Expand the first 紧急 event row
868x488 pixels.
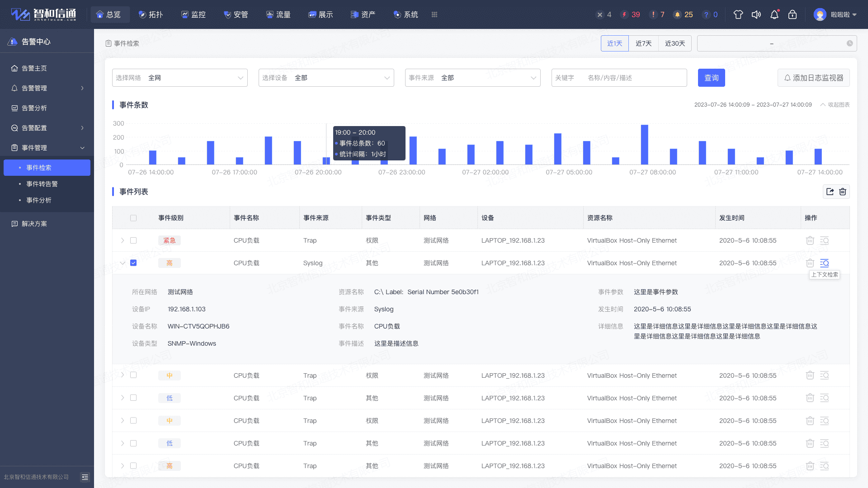click(x=123, y=240)
